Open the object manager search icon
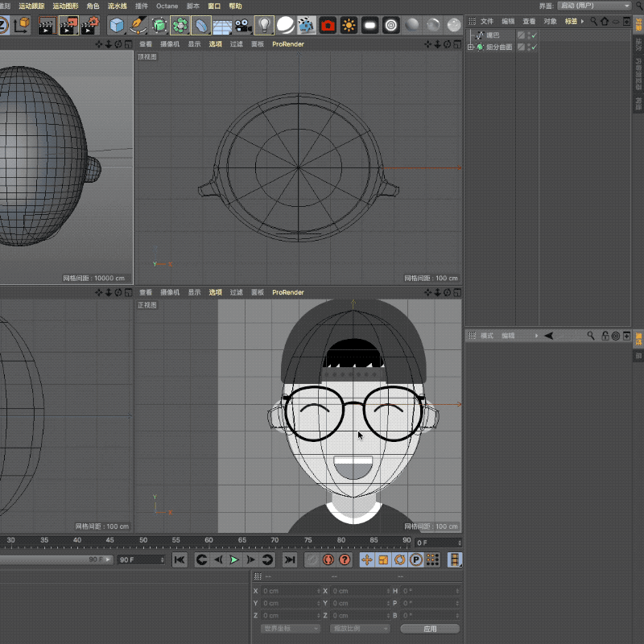The width and height of the screenshot is (644, 644). tap(594, 21)
